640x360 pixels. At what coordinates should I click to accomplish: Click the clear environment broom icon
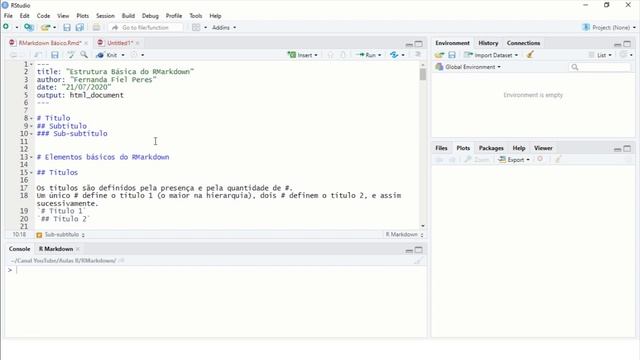pos(530,55)
